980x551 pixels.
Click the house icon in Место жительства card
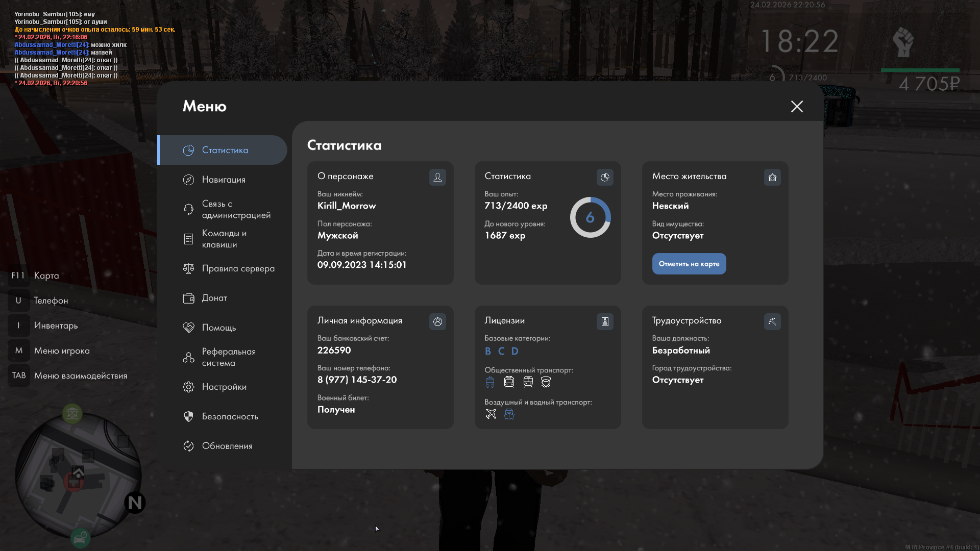click(772, 177)
